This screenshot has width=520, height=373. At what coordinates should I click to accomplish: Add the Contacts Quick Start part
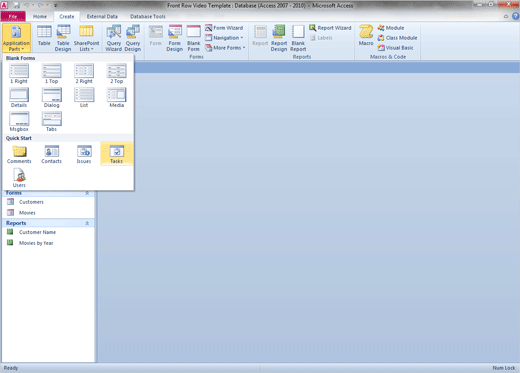coord(52,154)
